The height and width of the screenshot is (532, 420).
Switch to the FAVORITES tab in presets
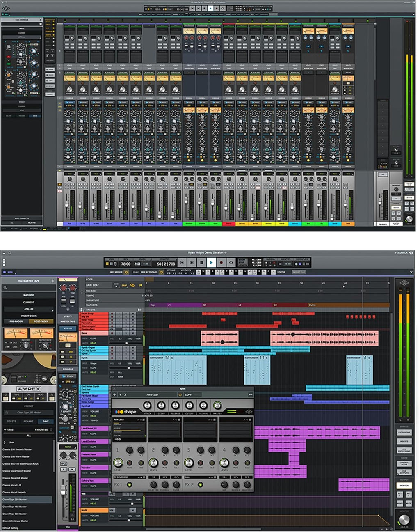click(x=41, y=429)
